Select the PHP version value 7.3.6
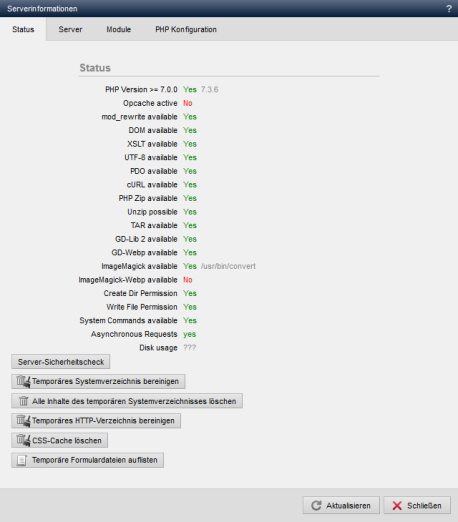This screenshot has height=522, width=458. coord(209,90)
